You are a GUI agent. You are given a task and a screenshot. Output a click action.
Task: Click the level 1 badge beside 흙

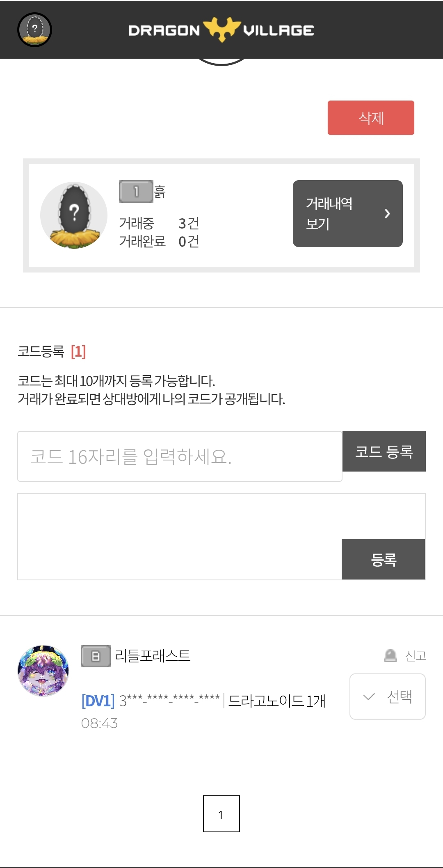(x=136, y=191)
